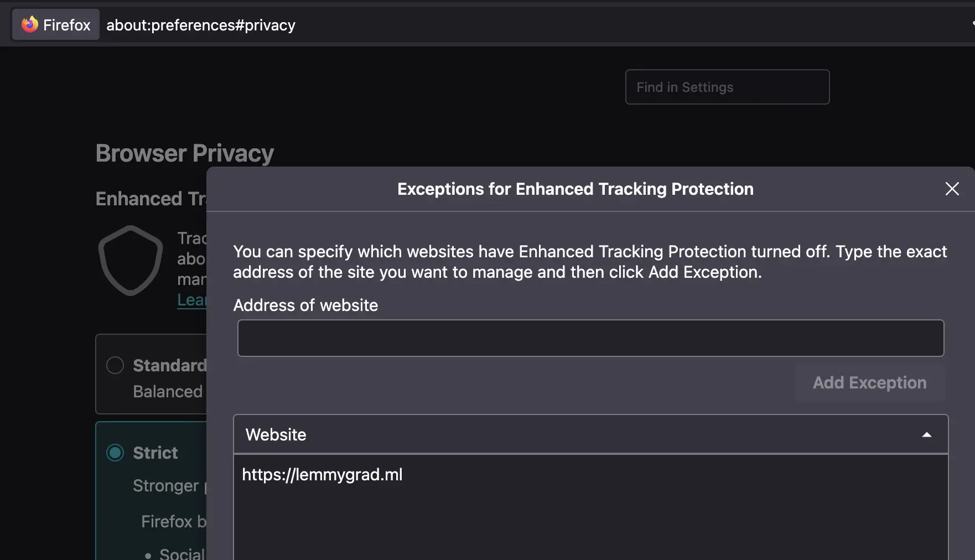The height and width of the screenshot is (560, 975).
Task: Click the about:preferences#privacy URL text
Action: 201,25
